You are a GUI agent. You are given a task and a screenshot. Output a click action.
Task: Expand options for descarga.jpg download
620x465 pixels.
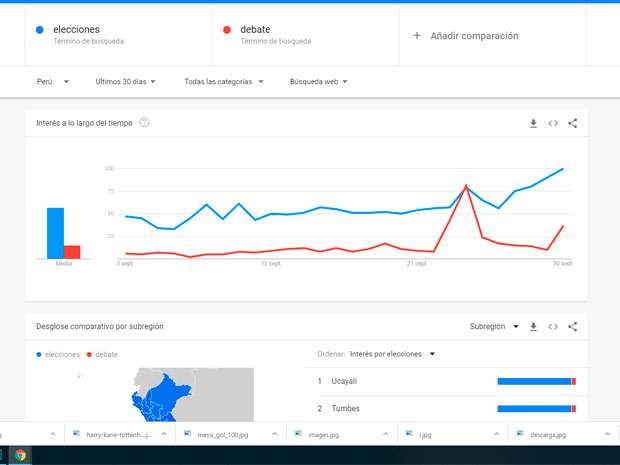tap(607, 434)
